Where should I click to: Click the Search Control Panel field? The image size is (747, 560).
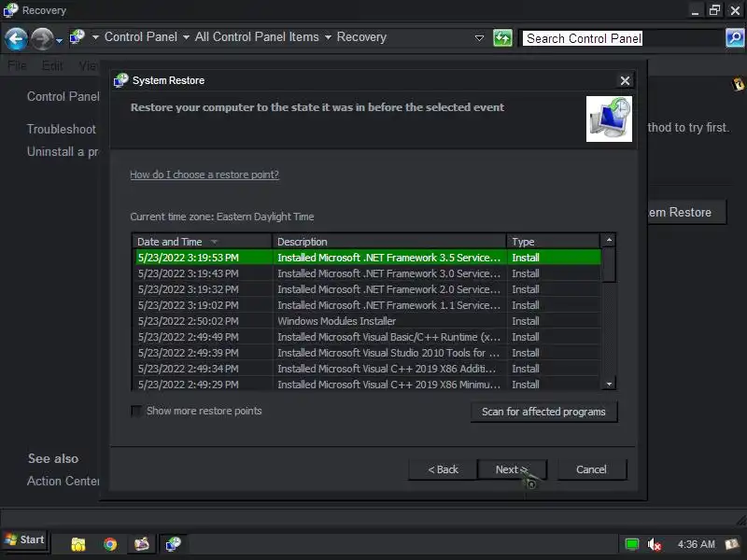621,38
